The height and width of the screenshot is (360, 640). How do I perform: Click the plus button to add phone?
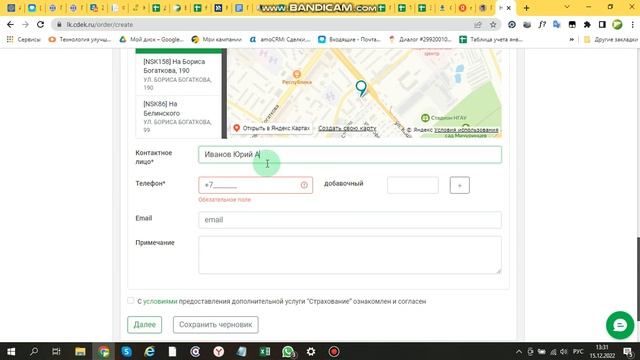(x=460, y=185)
